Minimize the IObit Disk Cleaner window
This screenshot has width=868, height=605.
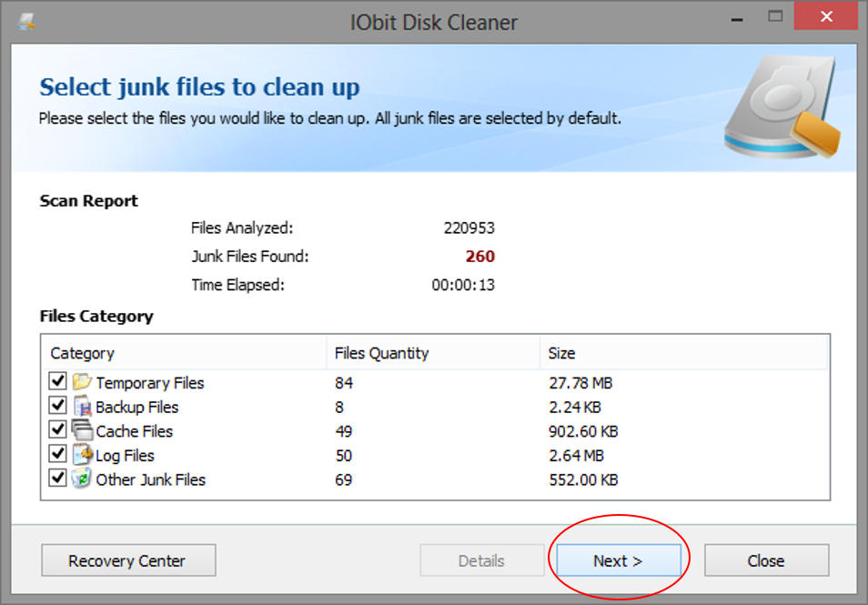(736, 19)
